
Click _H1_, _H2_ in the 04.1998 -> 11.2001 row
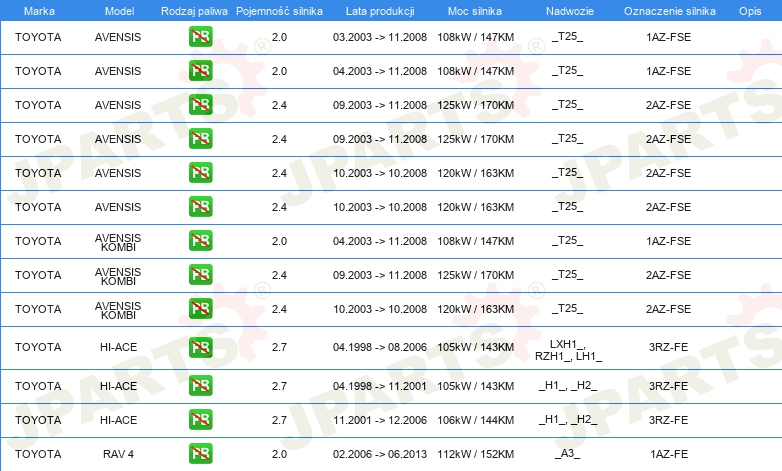click(x=568, y=386)
